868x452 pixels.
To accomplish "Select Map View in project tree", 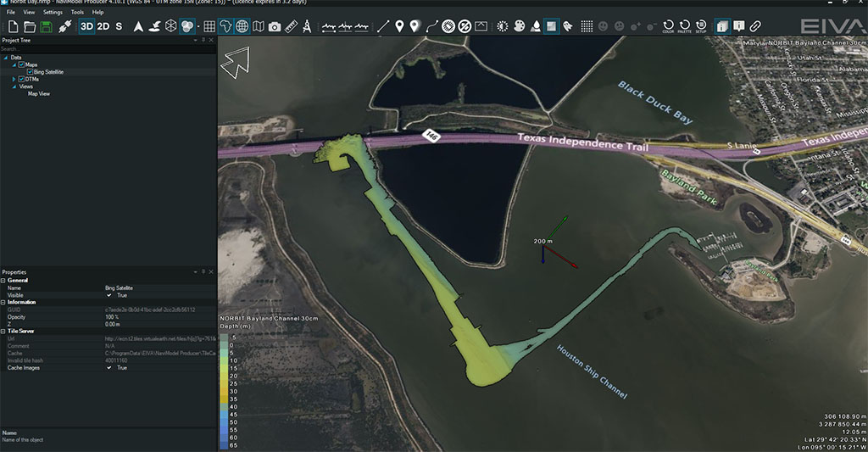I will 39,93.
